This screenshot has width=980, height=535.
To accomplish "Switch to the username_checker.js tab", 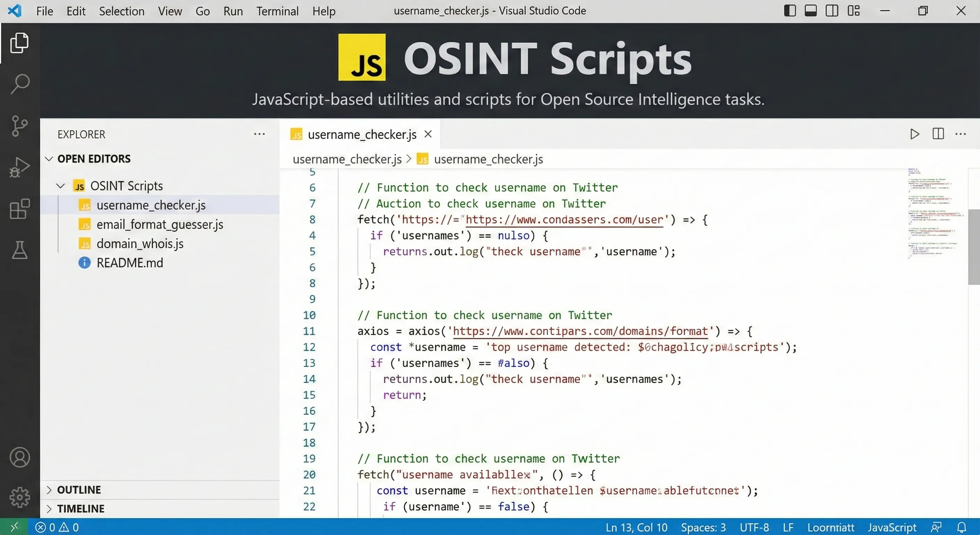I will point(362,134).
